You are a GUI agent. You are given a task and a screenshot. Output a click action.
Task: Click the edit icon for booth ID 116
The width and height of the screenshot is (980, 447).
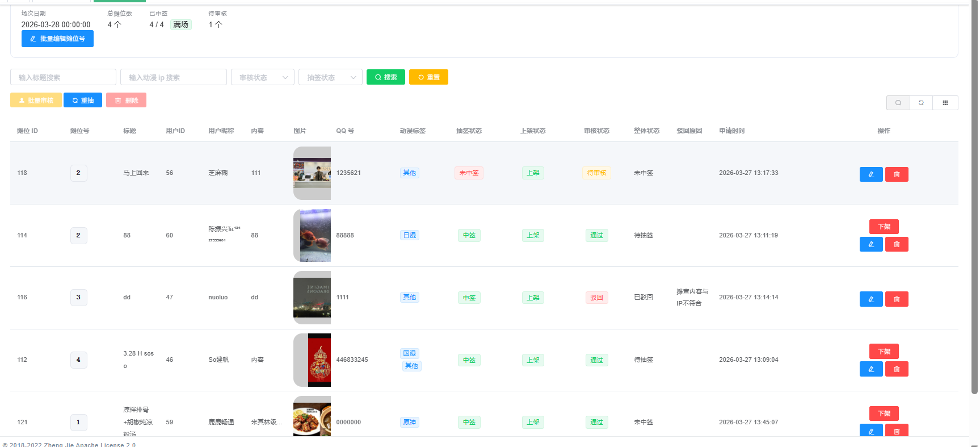870,299
